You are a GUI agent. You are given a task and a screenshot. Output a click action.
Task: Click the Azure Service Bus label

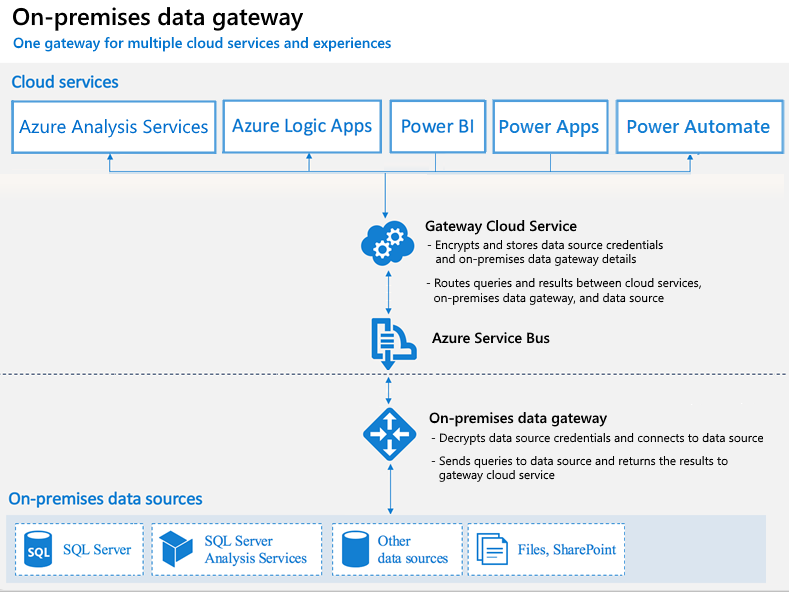tap(491, 338)
